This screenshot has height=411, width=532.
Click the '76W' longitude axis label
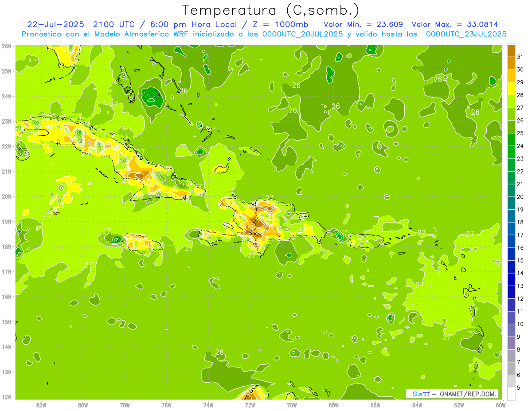tap(166, 405)
